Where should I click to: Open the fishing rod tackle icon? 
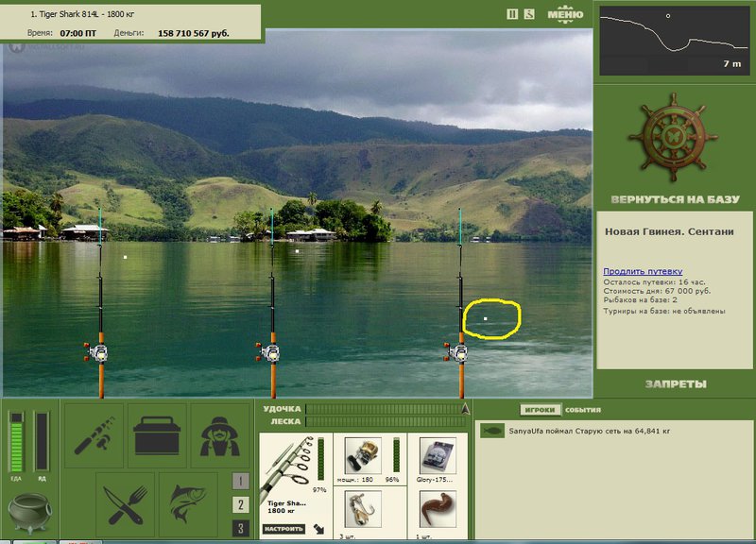tap(94, 436)
